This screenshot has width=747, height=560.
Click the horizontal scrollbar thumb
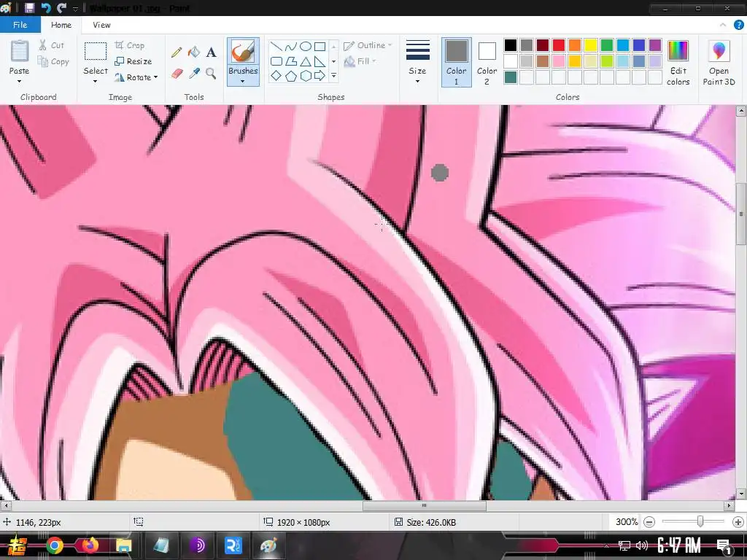point(424,506)
